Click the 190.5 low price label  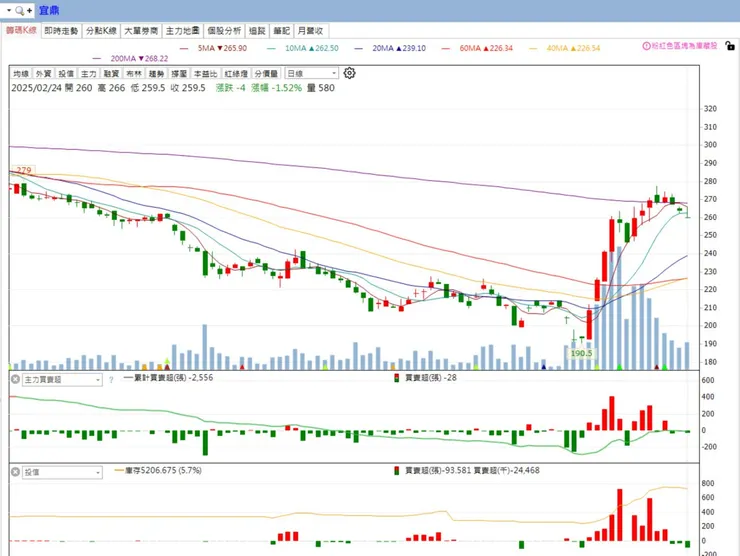(581, 353)
